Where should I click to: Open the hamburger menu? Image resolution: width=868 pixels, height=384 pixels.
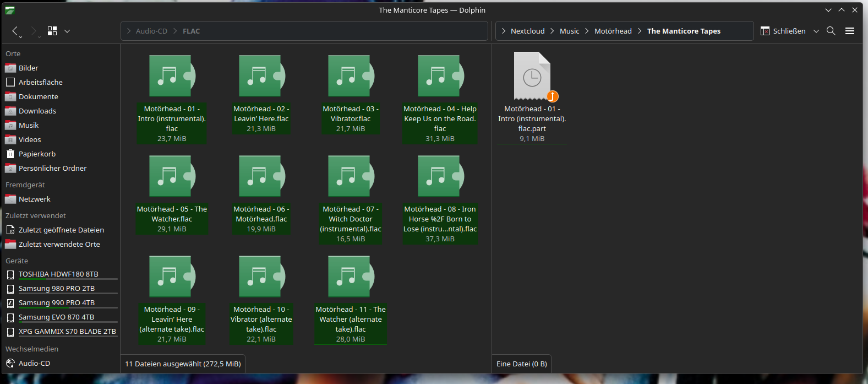tap(850, 31)
